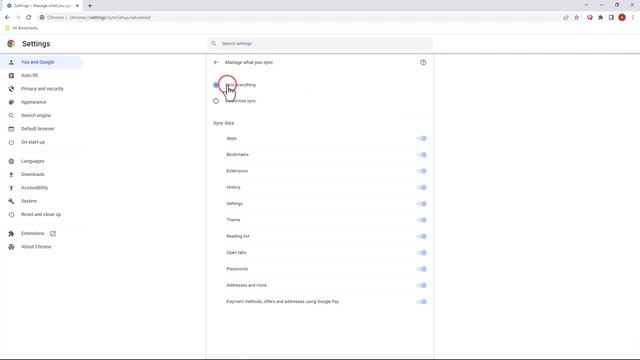Open the All Bookmarks folder
The image size is (640, 360).
tap(22, 28)
